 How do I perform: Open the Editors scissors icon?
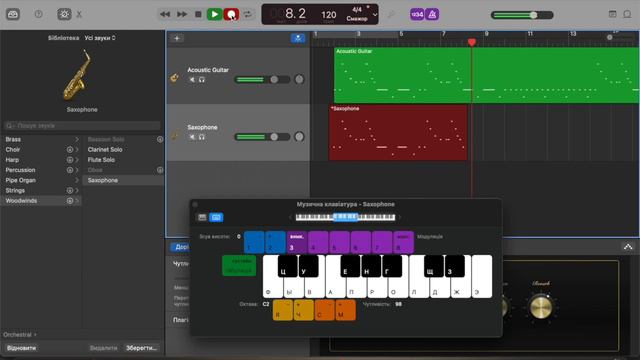(x=79, y=14)
